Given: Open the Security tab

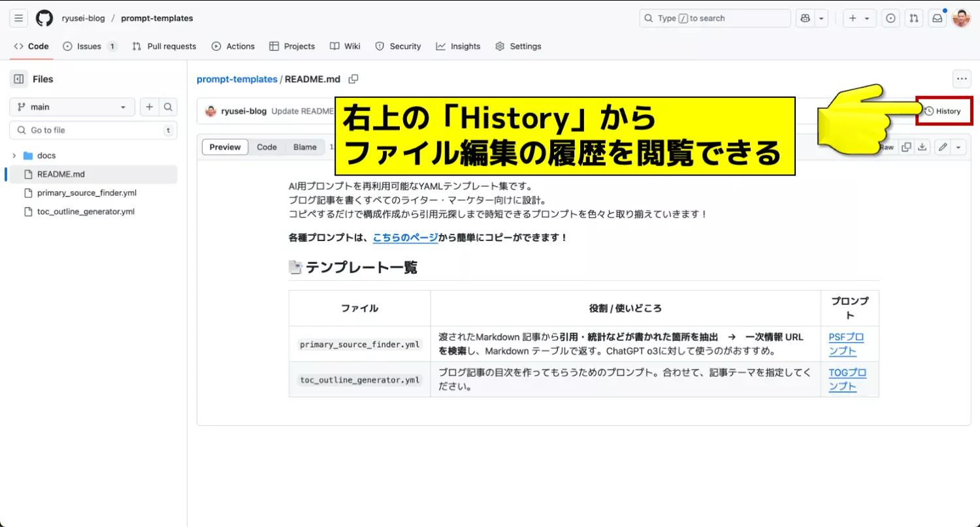Looking at the screenshot, I should click(x=398, y=46).
